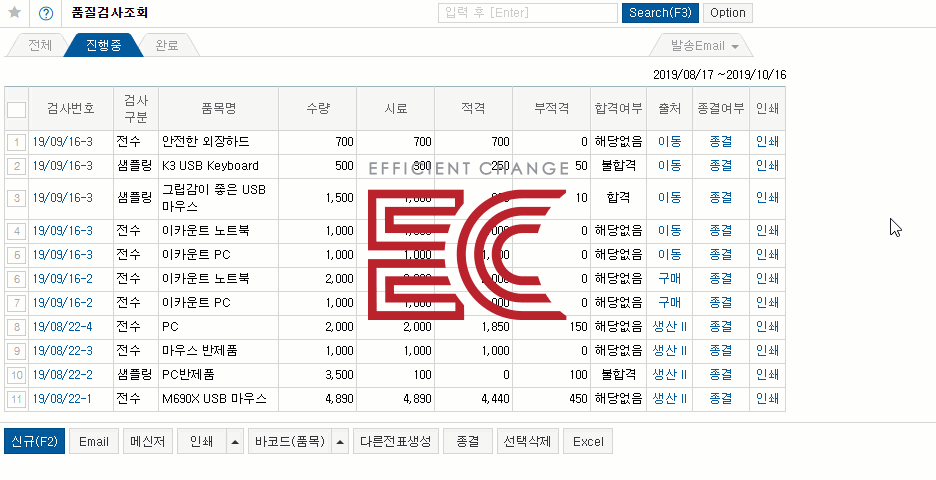Click the 검사번호 column header

(x=71, y=109)
